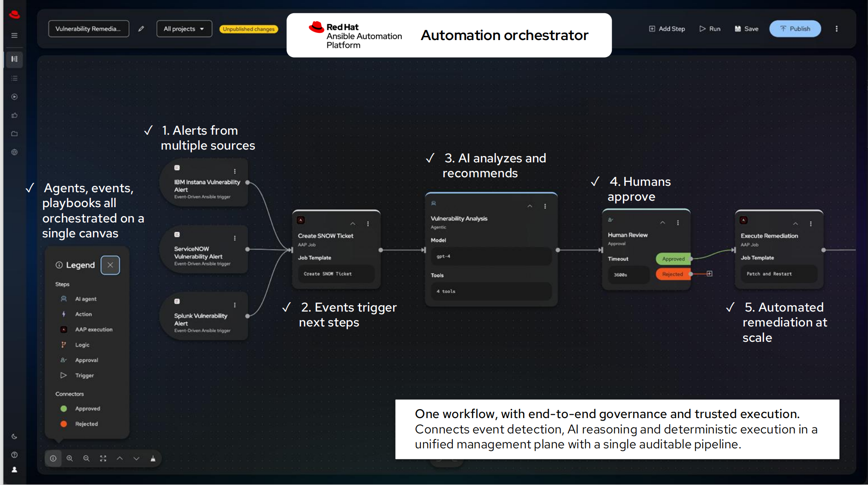Click the green Approved dot in the Legend

64,409
